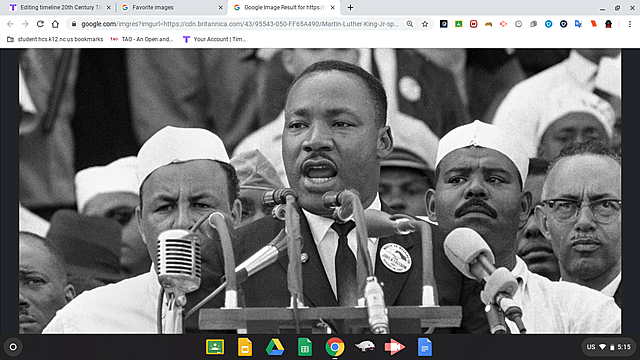Open the student.hcs.k12.nc.us bookmarks folder
Viewport: 640px width, 360px height.
[55, 39]
